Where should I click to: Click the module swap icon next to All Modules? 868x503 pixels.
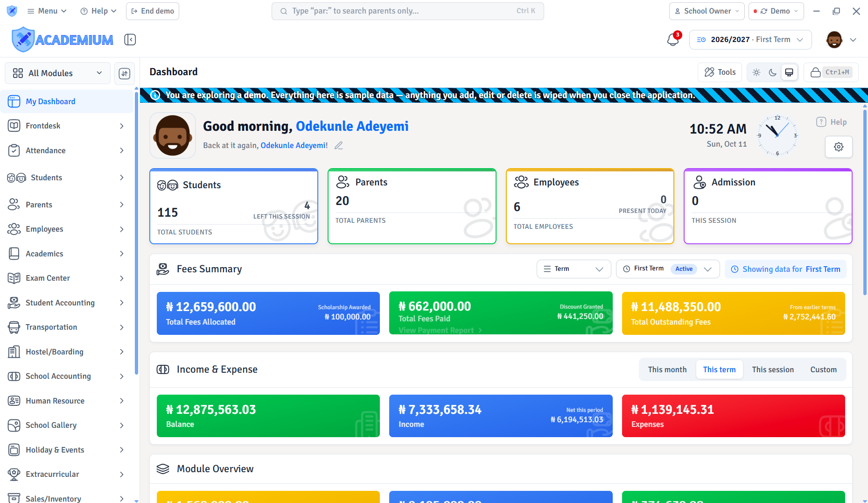[125, 73]
